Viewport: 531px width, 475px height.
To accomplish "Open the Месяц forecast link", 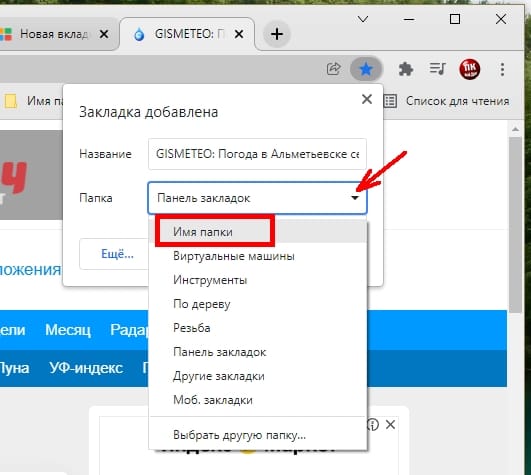I will 68,330.
